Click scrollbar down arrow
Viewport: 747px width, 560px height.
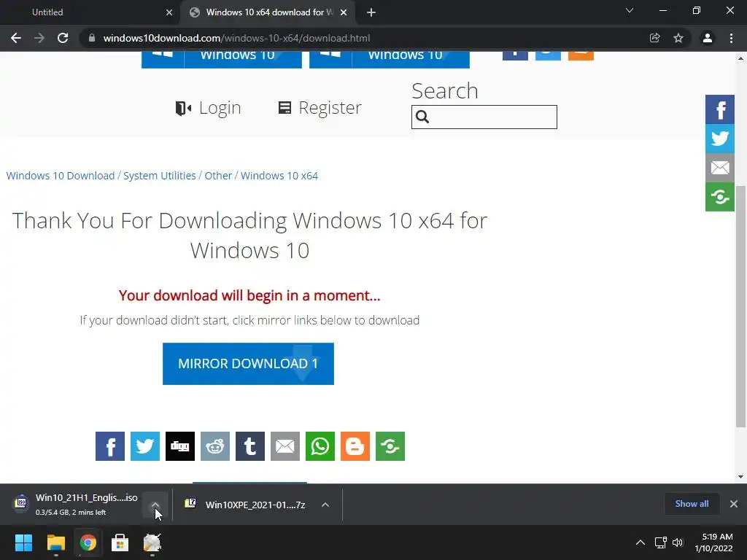pos(740,477)
